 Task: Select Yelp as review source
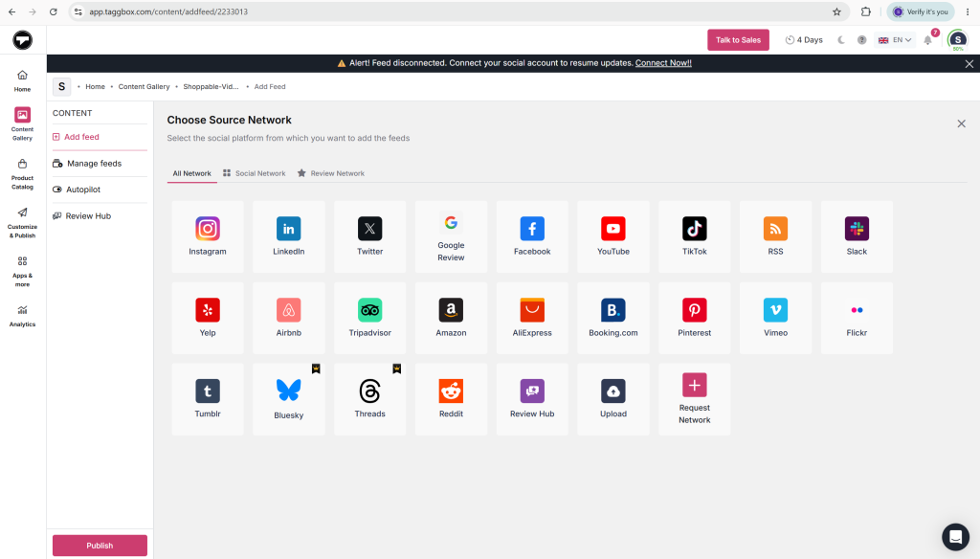point(208,318)
